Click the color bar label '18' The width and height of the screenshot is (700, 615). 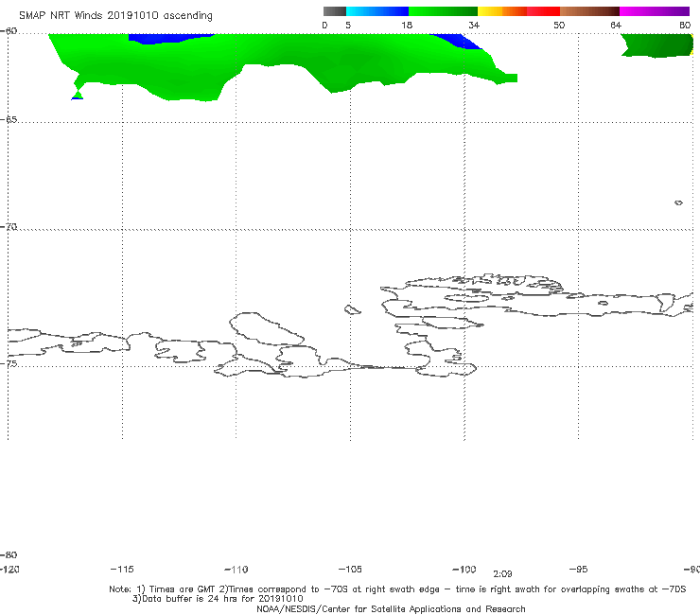click(407, 26)
